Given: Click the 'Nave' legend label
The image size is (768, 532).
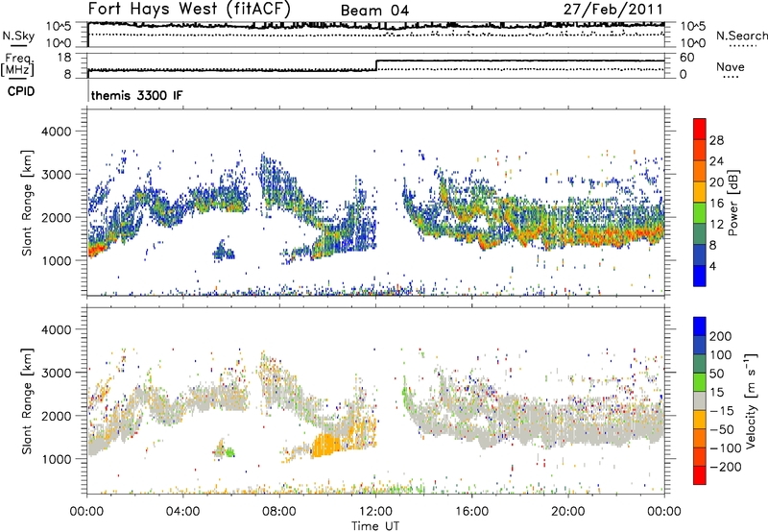Looking at the screenshot, I should point(731,67).
